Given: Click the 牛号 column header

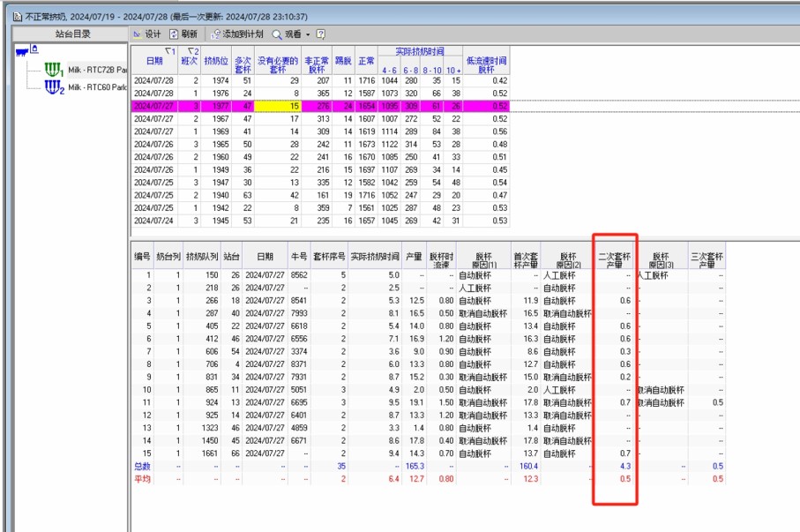Looking at the screenshot, I should click(x=299, y=257).
